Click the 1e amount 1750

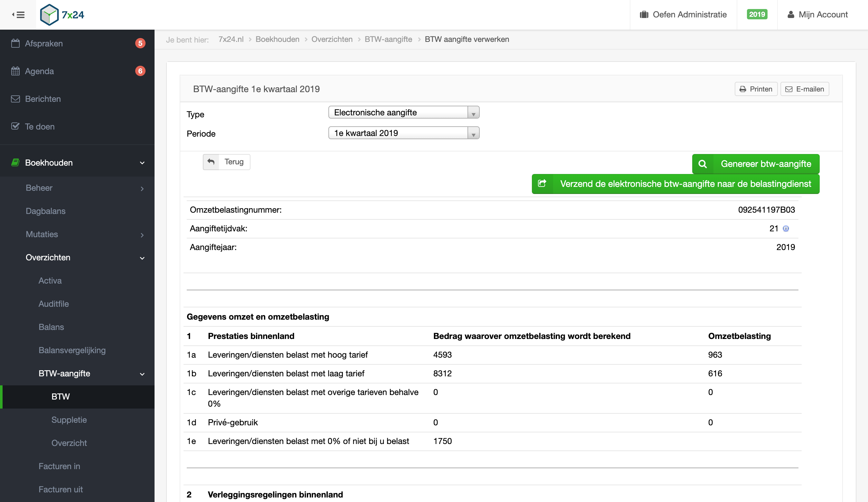pyautogui.click(x=442, y=441)
